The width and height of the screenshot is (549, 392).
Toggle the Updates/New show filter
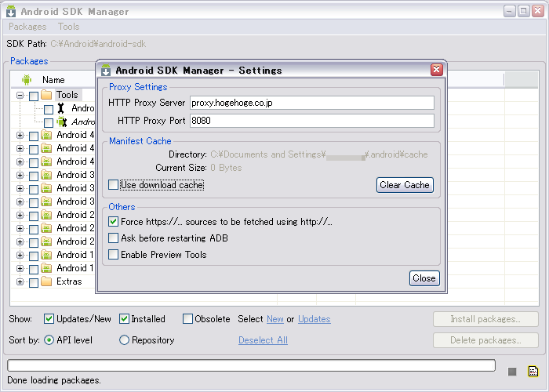[49, 319]
